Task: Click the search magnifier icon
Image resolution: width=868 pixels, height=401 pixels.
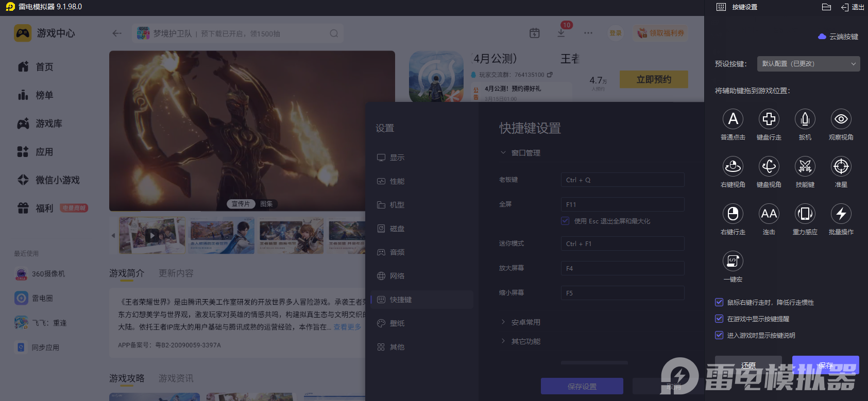Action: click(x=334, y=33)
